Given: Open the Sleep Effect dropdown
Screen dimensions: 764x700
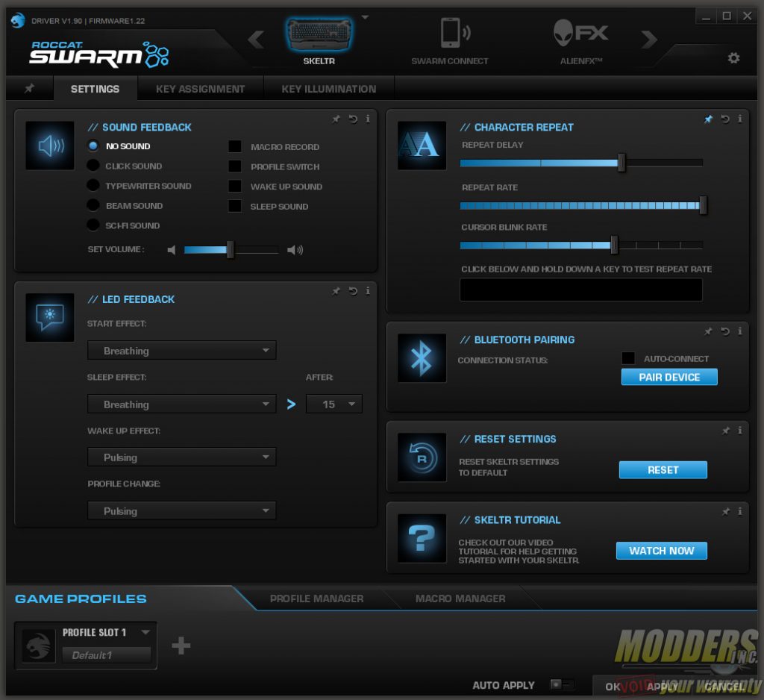Looking at the screenshot, I should coord(182,404).
